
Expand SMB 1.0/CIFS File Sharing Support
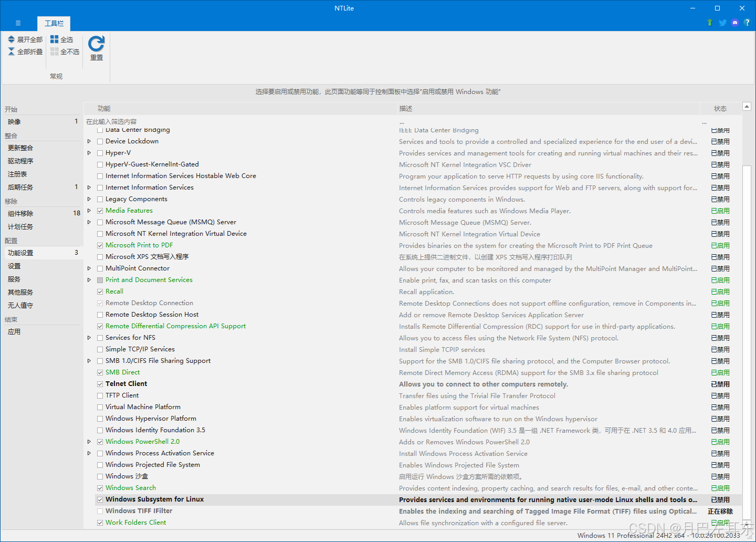pos(89,361)
